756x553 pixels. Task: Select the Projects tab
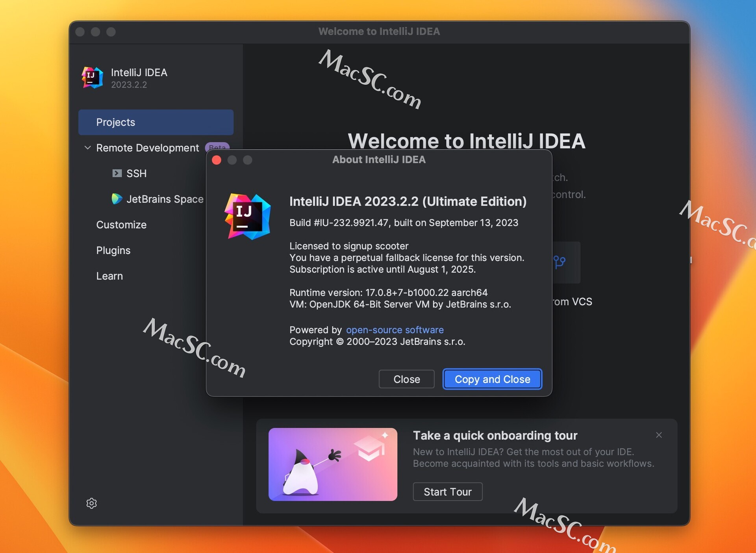pyautogui.click(x=156, y=122)
